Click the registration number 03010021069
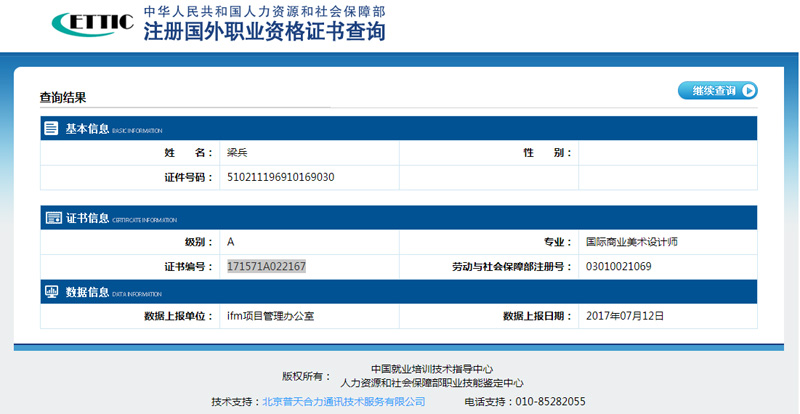 click(x=619, y=267)
